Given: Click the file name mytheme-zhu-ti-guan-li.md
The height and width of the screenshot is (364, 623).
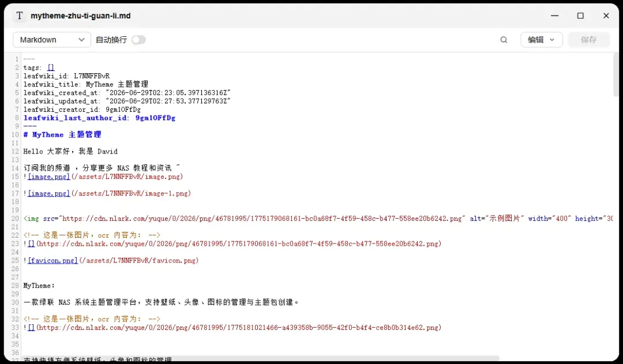Looking at the screenshot, I should coord(81,16).
